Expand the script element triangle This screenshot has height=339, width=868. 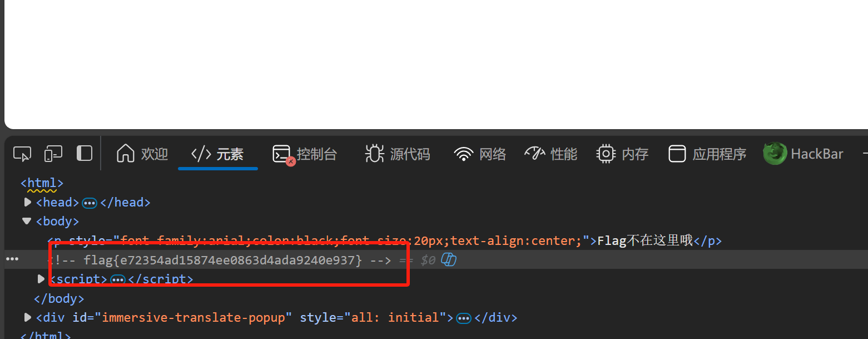pos(41,278)
